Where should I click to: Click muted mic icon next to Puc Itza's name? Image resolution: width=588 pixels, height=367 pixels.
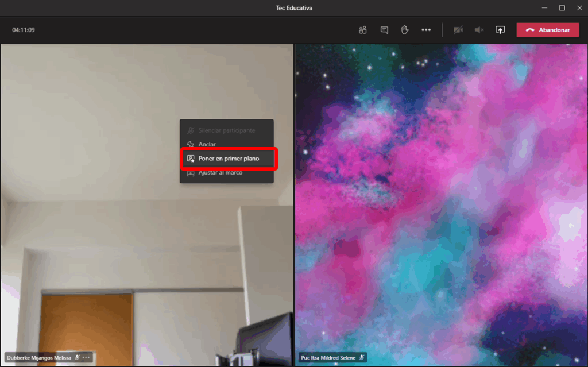(362, 357)
